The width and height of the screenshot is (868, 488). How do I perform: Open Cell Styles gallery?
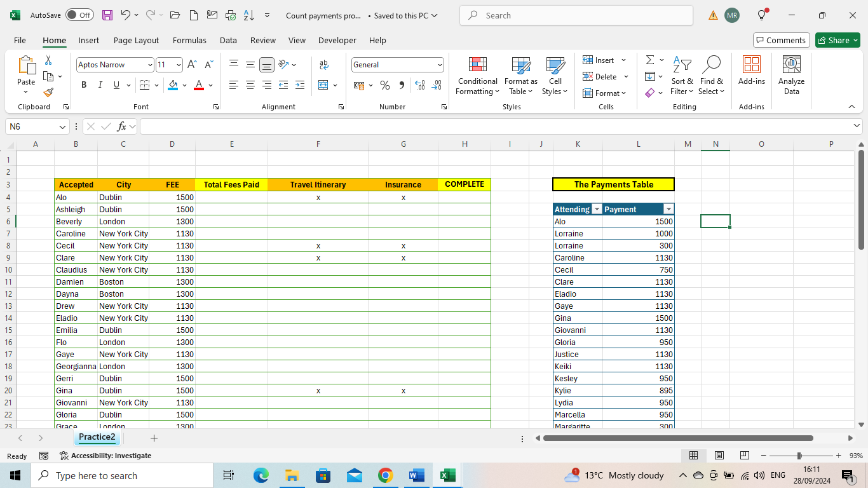[555, 76]
